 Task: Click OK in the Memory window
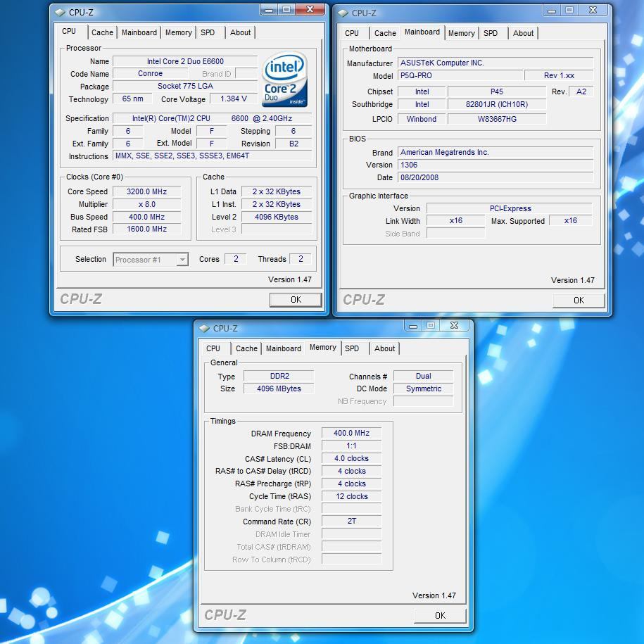coord(440,616)
